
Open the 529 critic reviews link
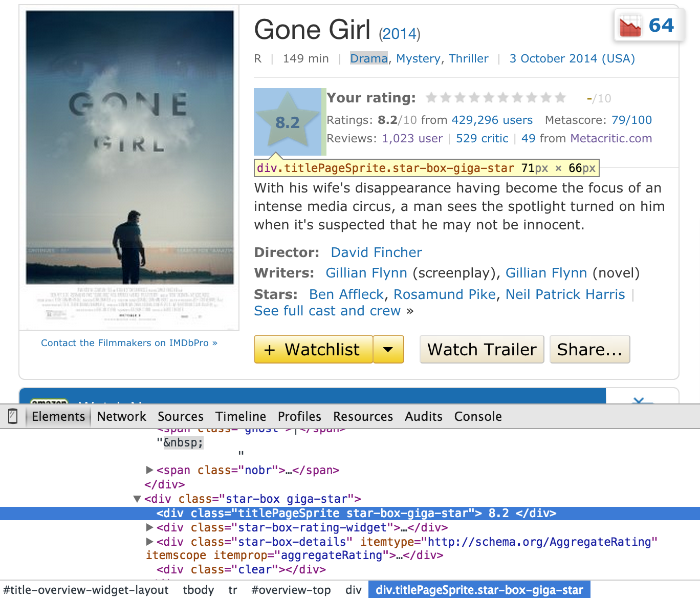pyautogui.click(x=482, y=138)
